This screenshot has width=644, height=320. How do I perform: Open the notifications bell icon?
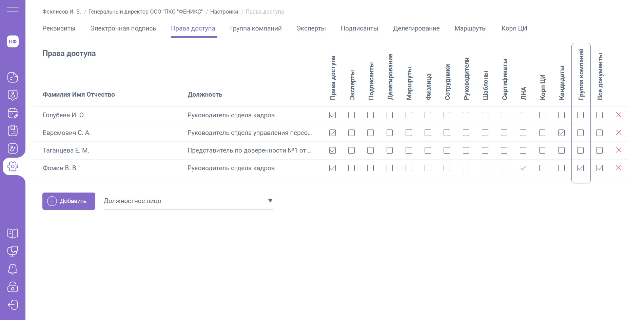[13, 269]
